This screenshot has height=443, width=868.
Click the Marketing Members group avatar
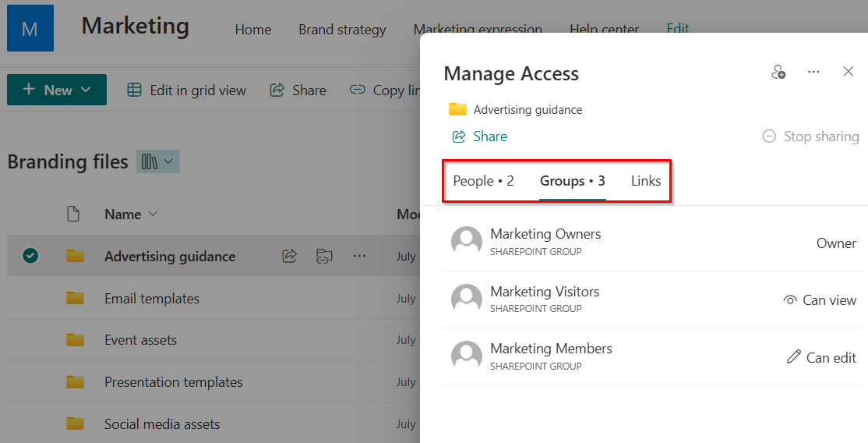point(467,356)
